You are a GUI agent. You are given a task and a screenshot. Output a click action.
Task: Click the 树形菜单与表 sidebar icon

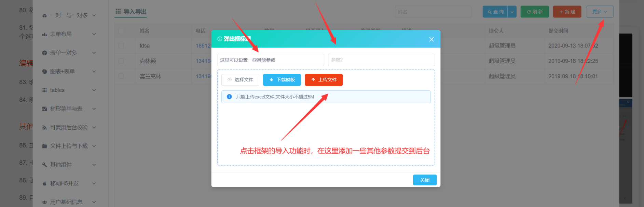point(44,109)
